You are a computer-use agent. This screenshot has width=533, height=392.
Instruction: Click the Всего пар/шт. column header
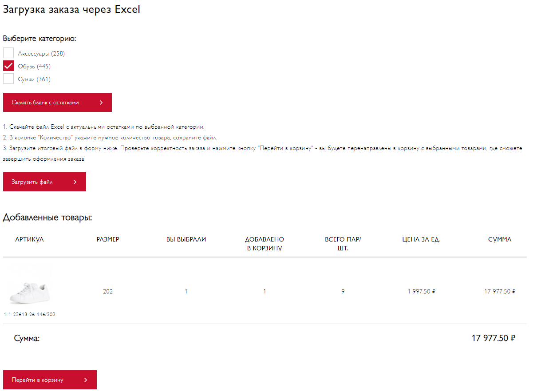pos(343,244)
